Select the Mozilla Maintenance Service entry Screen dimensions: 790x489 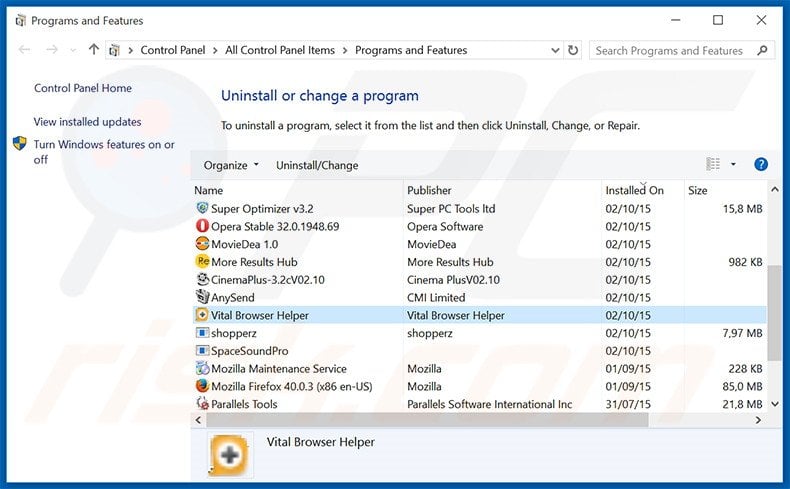pyautogui.click(x=479, y=369)
